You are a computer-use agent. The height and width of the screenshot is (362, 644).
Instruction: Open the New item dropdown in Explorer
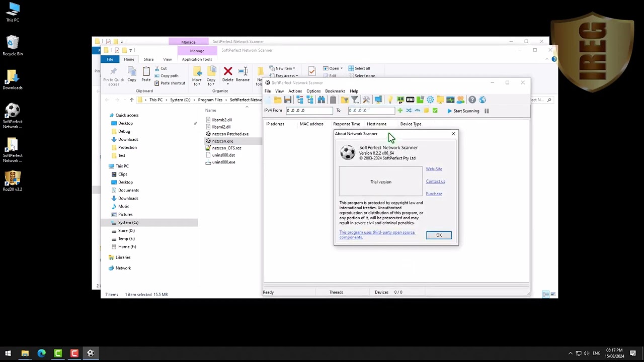pyautogui.click(x=282, y=68)
